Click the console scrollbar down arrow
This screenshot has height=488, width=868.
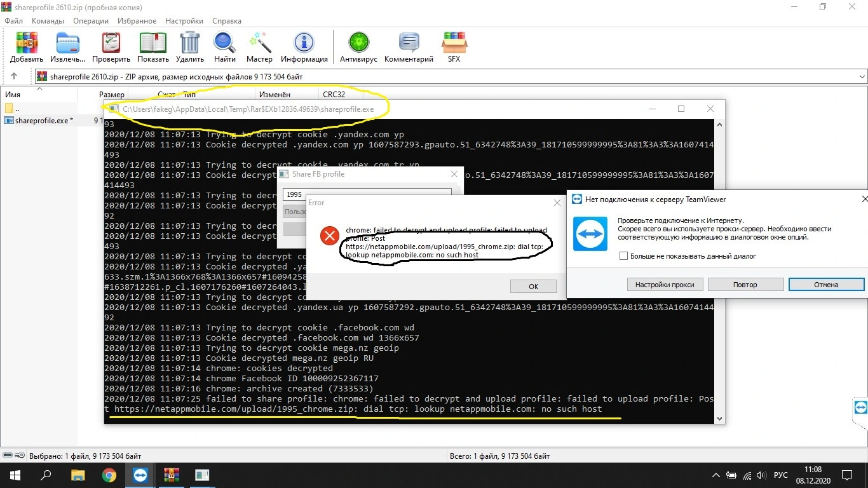pyautogui.click(x=719, y=418)
